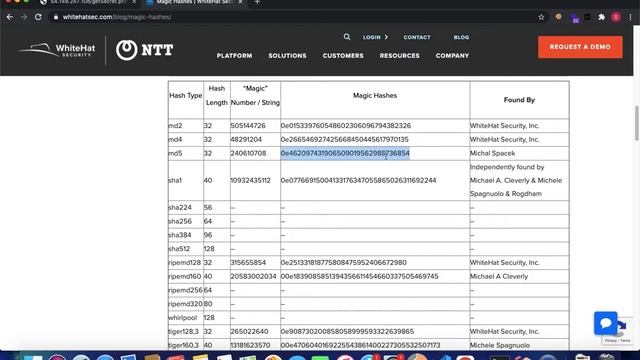Open the LOGIN link
This screenshot has width=640, height=360.
coord(371,37)
